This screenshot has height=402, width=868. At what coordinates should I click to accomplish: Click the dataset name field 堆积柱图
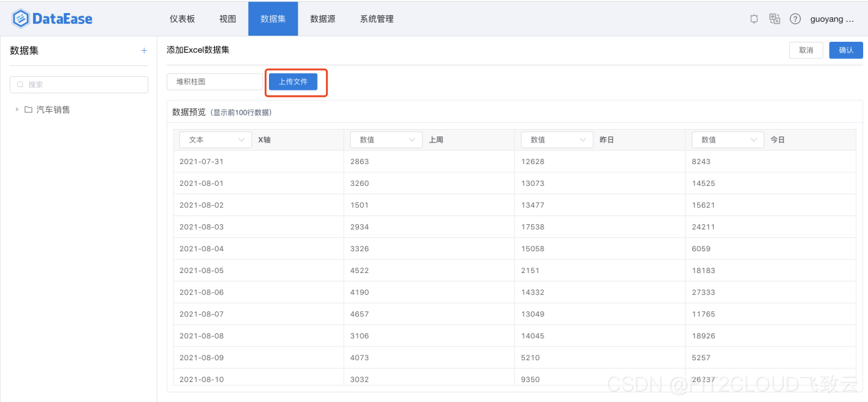click(215, 82)
